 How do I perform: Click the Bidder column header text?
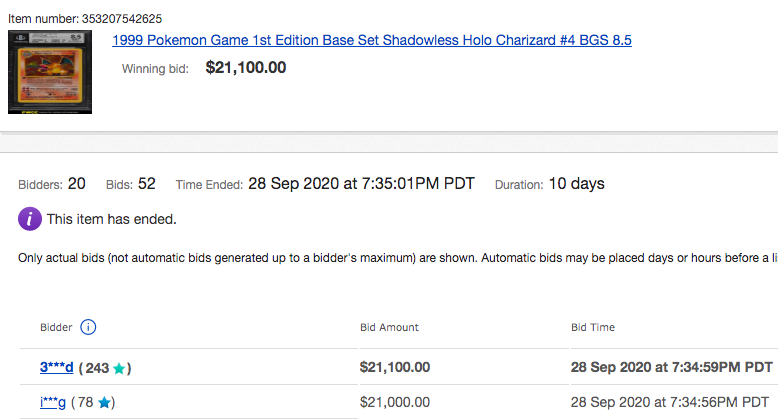click(x=56, y=327)
